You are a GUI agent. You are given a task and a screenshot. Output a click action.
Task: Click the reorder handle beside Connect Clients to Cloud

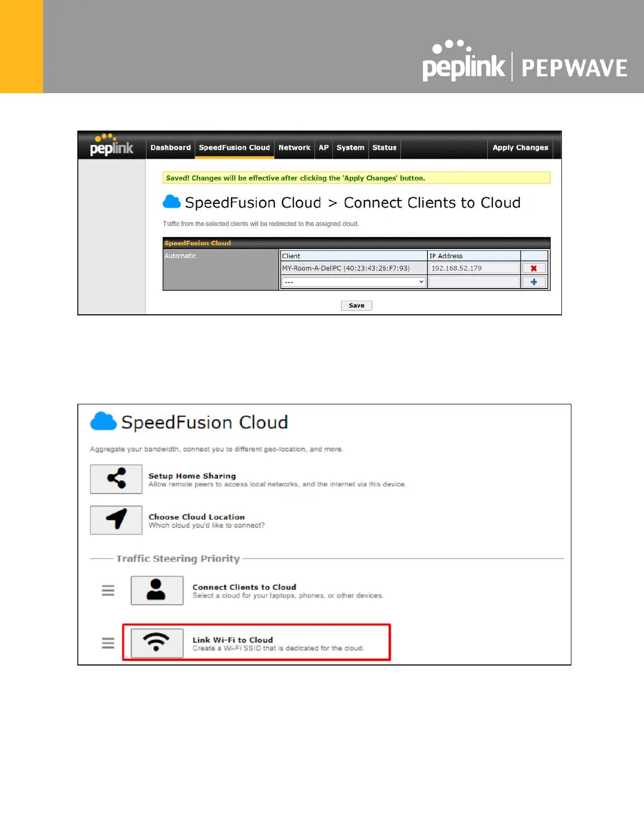click(108, 590)
